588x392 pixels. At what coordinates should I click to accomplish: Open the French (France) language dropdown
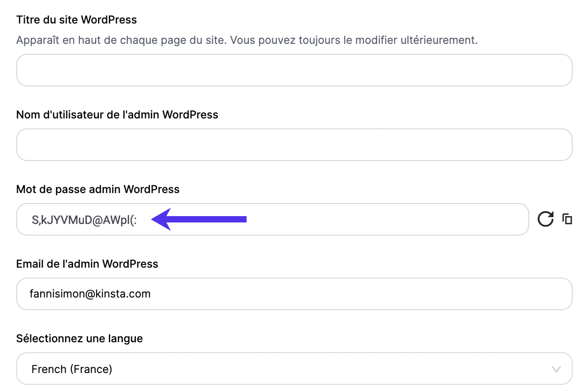coord(72,369)
